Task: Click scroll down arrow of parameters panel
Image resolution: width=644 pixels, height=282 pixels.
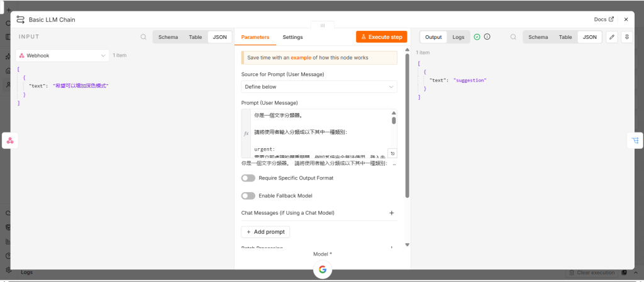Action: (408, 245)
